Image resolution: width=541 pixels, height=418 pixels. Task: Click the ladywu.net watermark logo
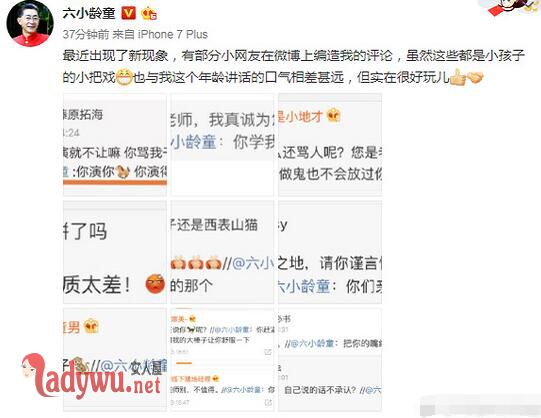tap(91, 376)
